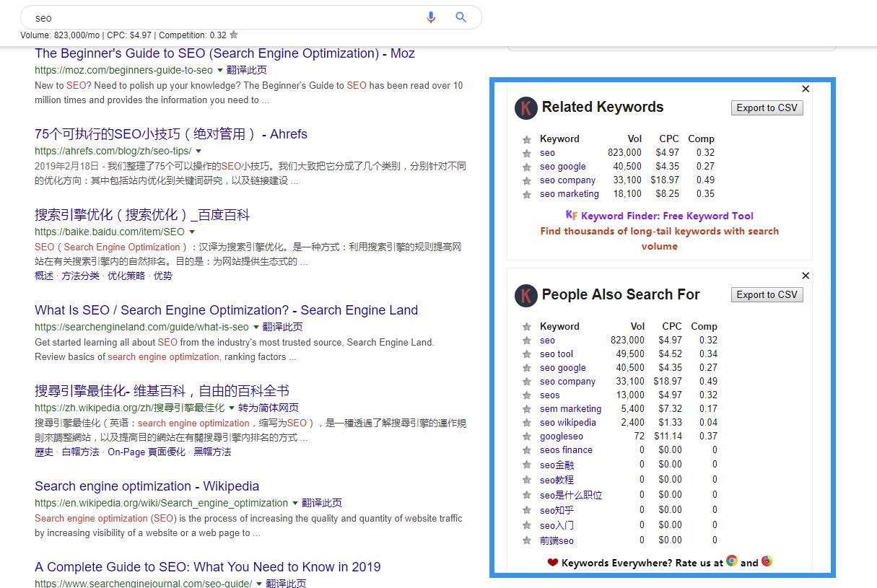Click the Keywords Everywhere logo on Related Keywords panel
Screen dimensions: 877x588
click(526, 108)
